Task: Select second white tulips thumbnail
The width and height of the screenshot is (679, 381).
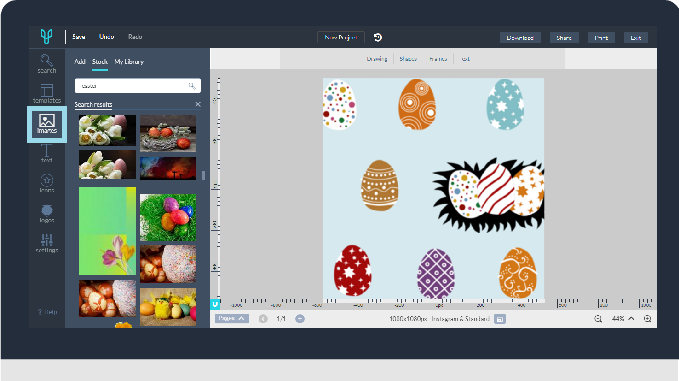Action: tap(107, 165)
